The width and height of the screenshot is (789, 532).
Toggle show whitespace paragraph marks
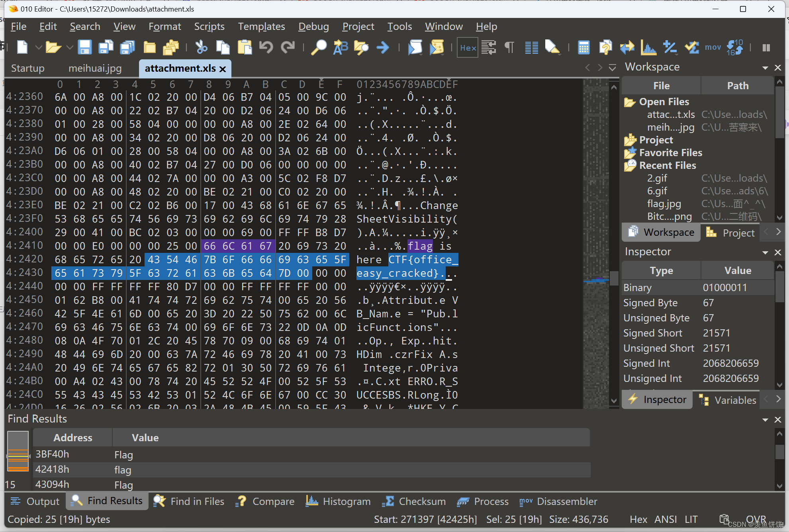(x=509, y=47)
